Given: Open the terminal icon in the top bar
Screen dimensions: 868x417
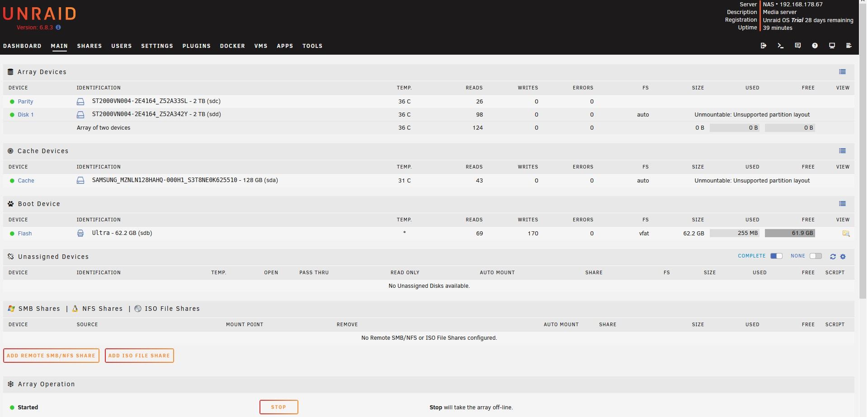Looking at the screenshot, I should pyautogui.click(x=781, y=46).
